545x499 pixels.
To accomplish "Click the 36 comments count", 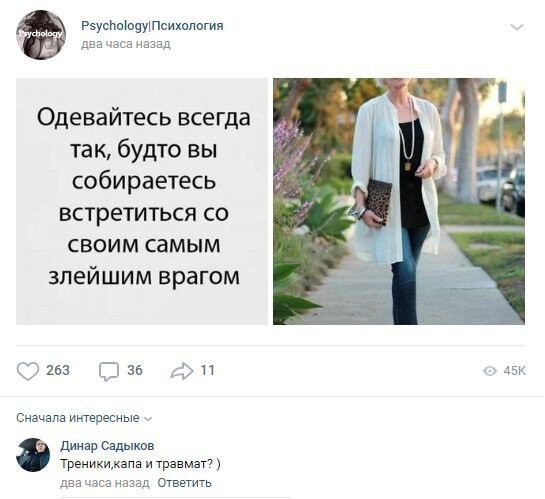I will tap(135, 370).
